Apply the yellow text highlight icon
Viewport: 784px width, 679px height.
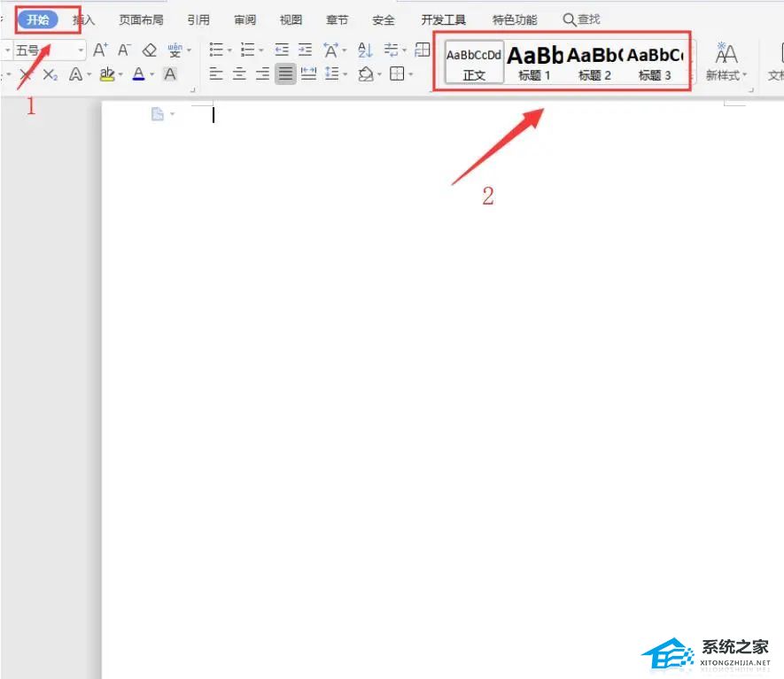tap(107, 74)
